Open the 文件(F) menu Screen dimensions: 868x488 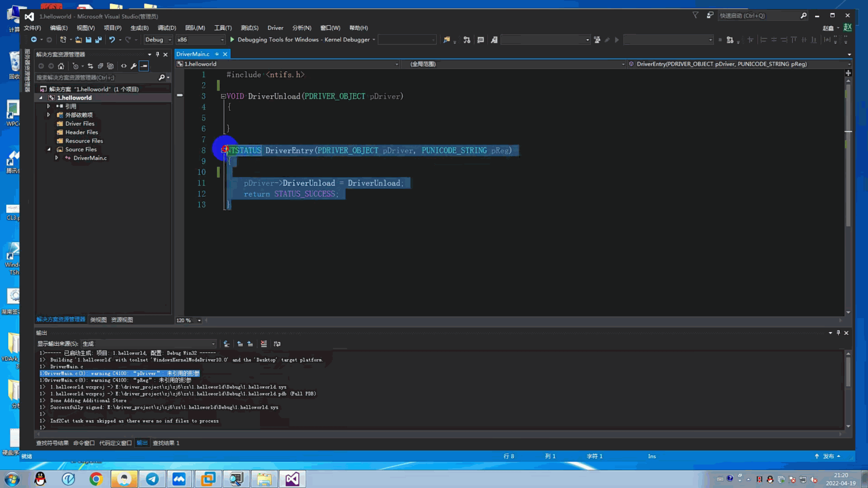(x=32, y=28)
